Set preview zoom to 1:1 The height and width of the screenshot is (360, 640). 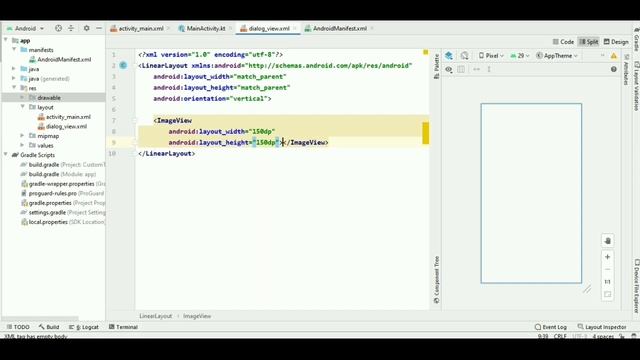point(607,282)
